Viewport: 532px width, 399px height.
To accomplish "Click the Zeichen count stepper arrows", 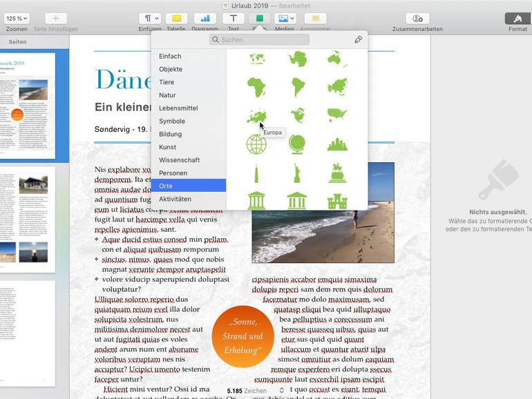I will pyautogui.click(x=282, y=391).
